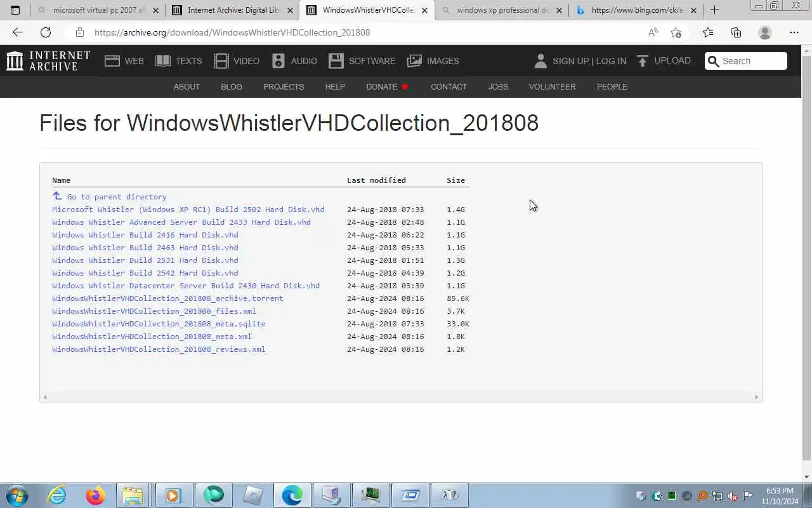Screen dimensions: 812x508
Task: Open the _files.xml file link
Action: coord(154,311)
